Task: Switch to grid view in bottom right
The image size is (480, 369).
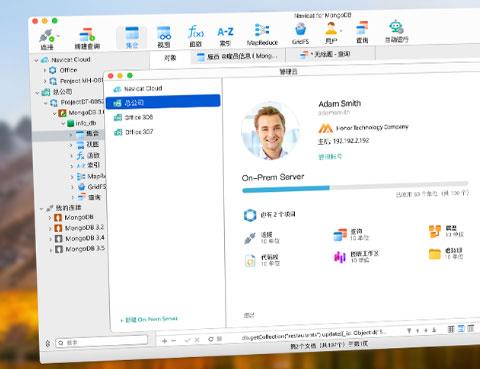Action: click(451, 329)
